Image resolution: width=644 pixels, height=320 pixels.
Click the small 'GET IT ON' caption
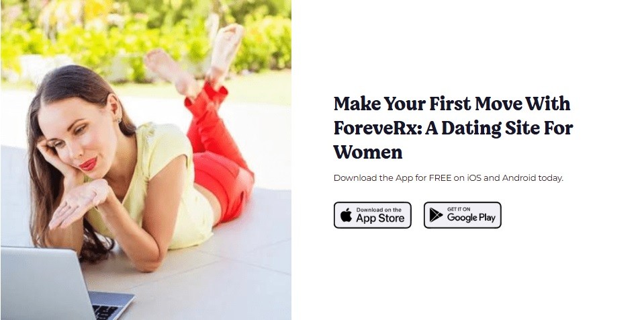click(x=459, y=209)
